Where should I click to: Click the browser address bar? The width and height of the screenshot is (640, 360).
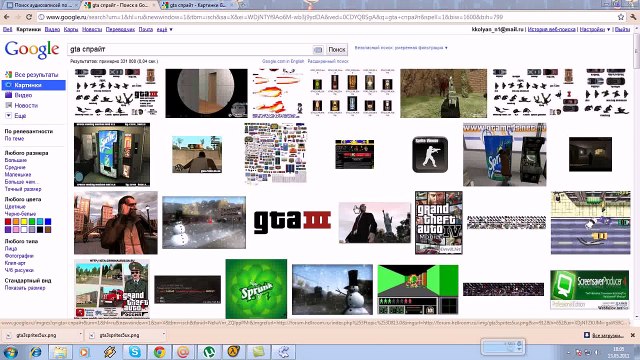(327, 17)
